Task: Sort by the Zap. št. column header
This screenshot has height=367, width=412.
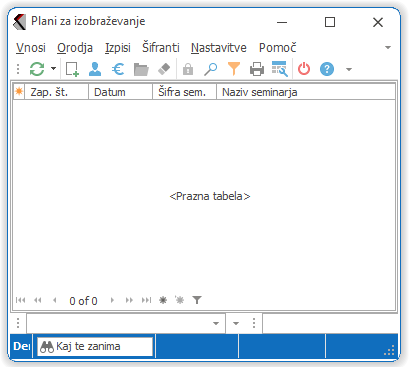Action: tap(56, 92)
